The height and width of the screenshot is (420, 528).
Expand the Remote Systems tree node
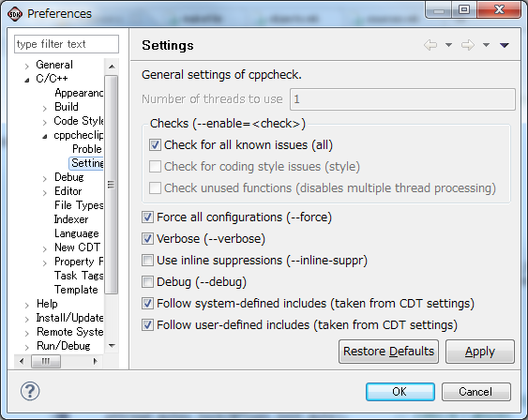(x=26, y=334)
